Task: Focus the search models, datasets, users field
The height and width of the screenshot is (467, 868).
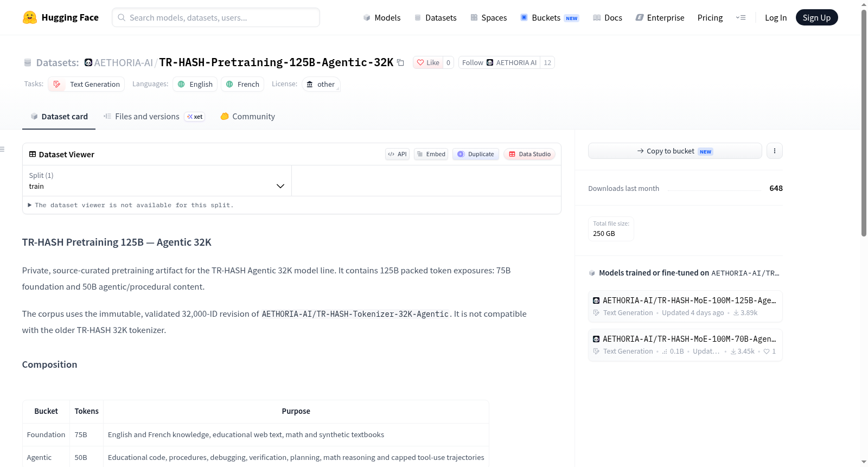Action: tap(216, 17)
